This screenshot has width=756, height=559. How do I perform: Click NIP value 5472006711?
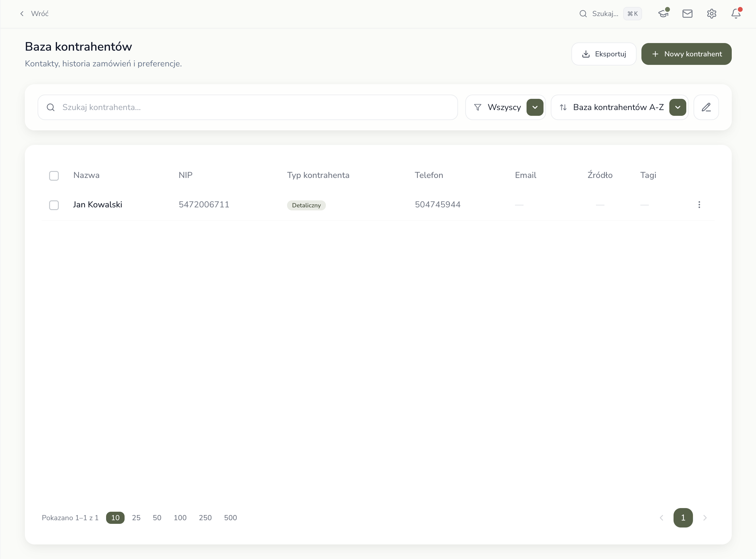(x=204, y=204)
